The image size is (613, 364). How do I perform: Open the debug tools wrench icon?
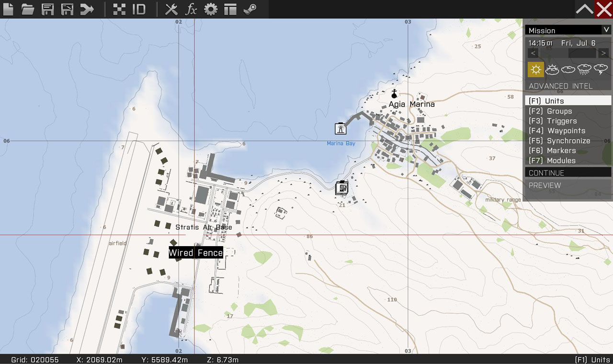[171, 9]
